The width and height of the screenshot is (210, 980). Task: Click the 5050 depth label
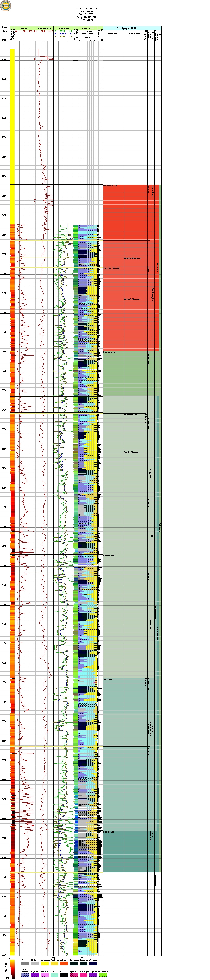(4, 721)
